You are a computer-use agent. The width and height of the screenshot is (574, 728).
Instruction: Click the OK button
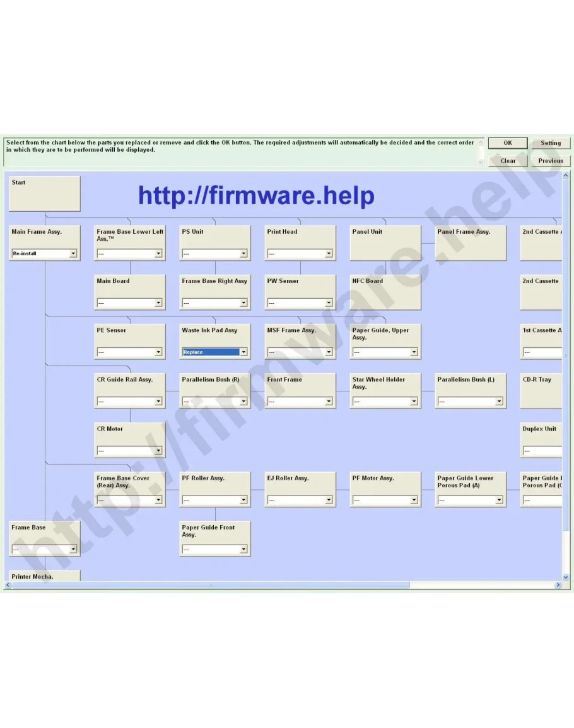coord(507,143)
